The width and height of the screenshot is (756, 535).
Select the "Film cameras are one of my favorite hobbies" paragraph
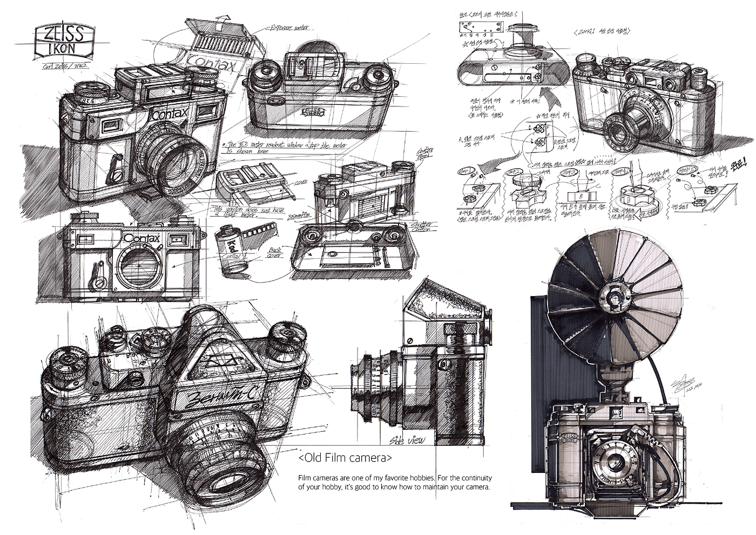pyautogui.click(x=395, y=482)
